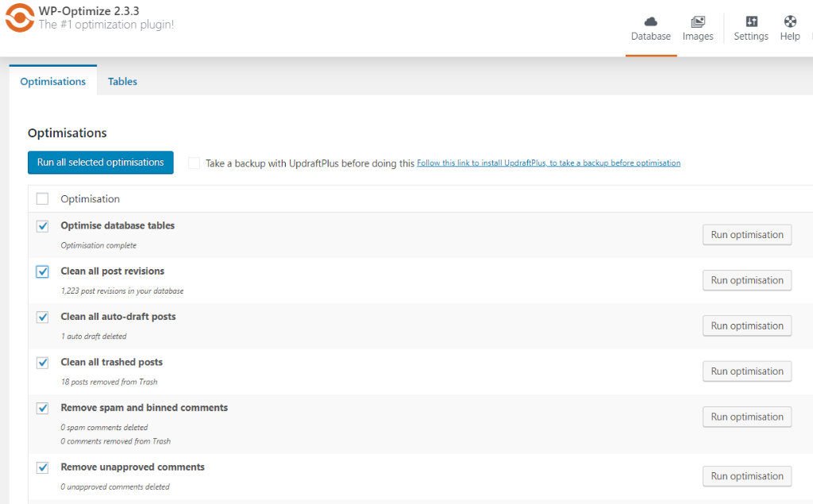Uncheck Clean all post revisions checkbox

[x=43, y=271]
